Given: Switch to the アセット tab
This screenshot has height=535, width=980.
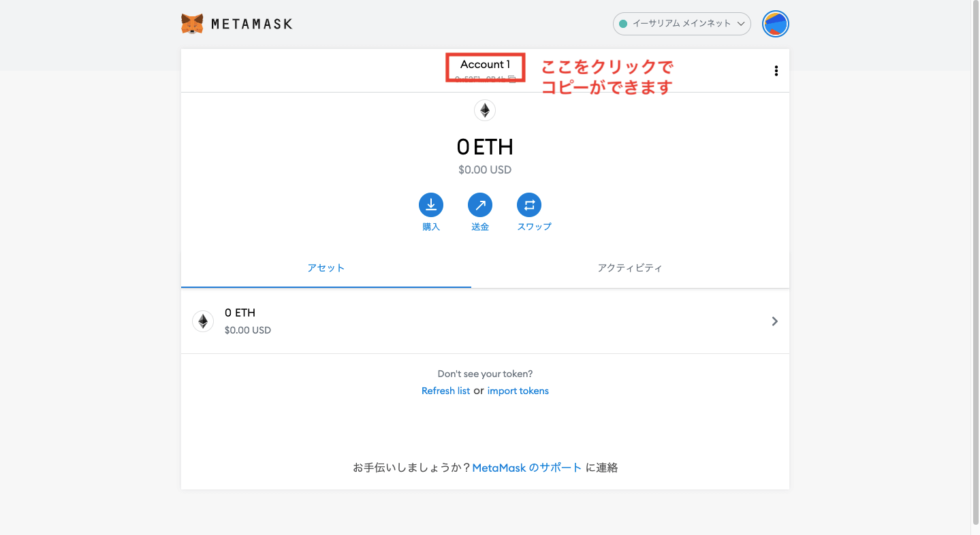Looking at the screenshot, I should point(326,268).
